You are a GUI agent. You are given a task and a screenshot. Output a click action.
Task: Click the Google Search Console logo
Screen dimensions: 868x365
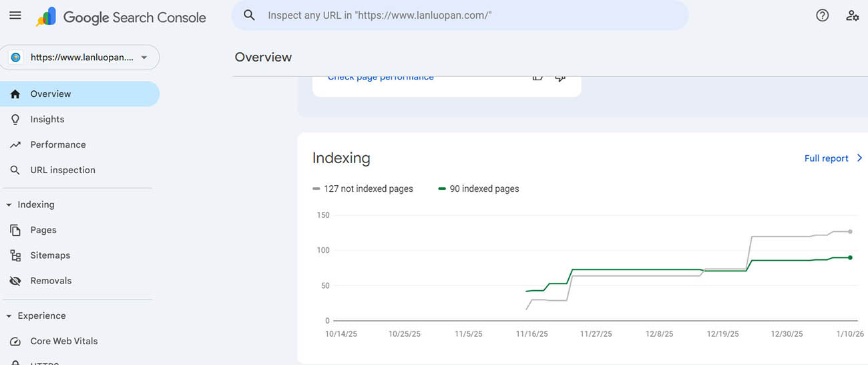[121, 17]
